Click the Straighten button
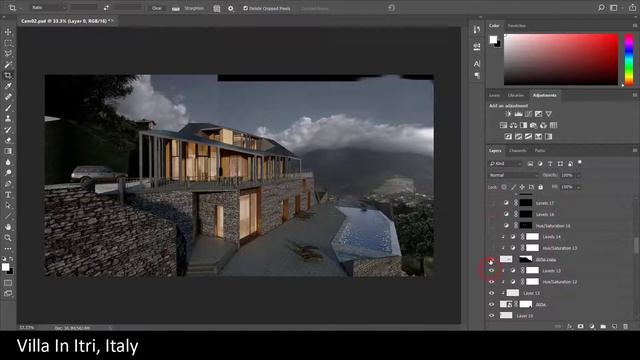This screenshot has height=360, width=640. tap(188, 8)
